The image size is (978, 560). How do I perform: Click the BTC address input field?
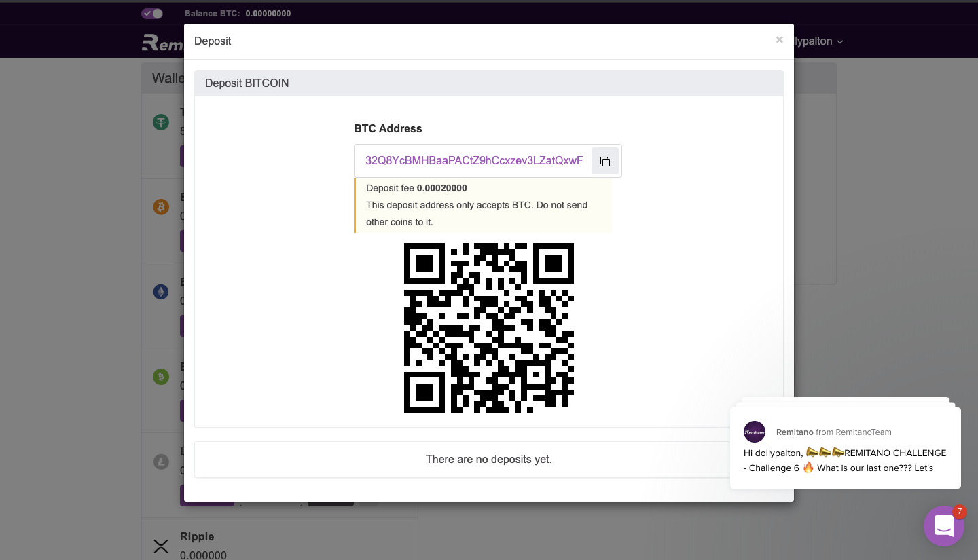pyautogui.click(x=474, y=161)
